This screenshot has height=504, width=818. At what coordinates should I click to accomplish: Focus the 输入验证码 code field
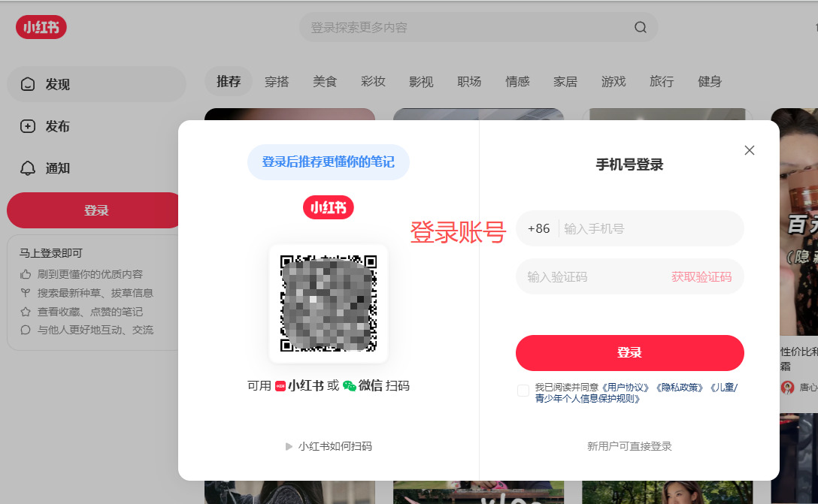(594, 276)
